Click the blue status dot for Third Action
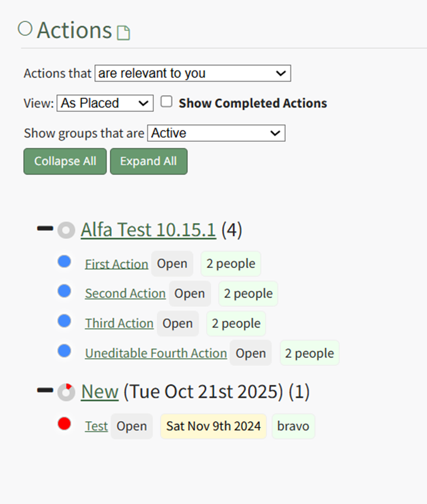 (64, 321)
